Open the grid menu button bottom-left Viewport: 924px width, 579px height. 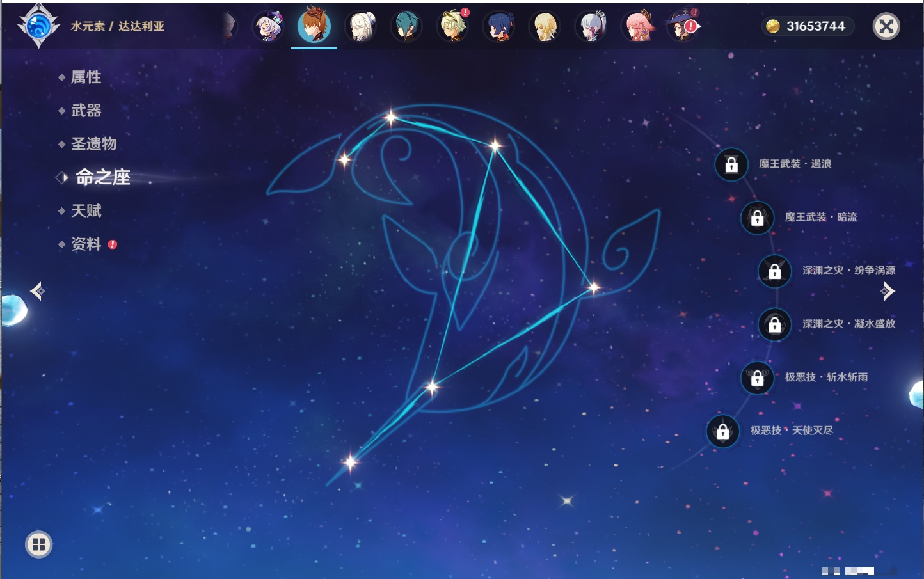(38, 544)
